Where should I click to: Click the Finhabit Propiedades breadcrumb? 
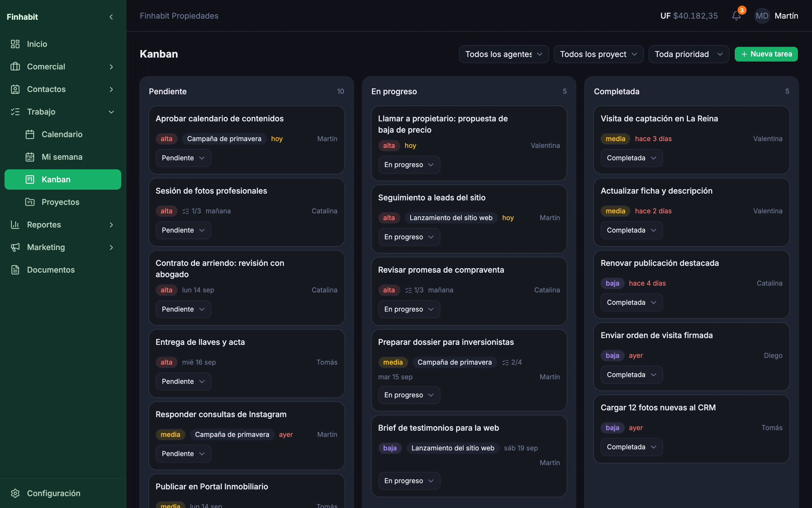(x=179, y=16)
